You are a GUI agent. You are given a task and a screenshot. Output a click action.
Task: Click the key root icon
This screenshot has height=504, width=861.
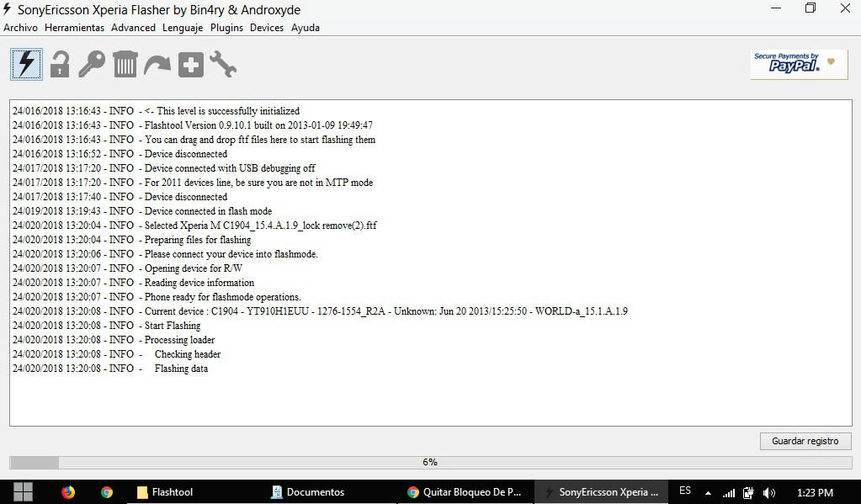coord(92,64)
